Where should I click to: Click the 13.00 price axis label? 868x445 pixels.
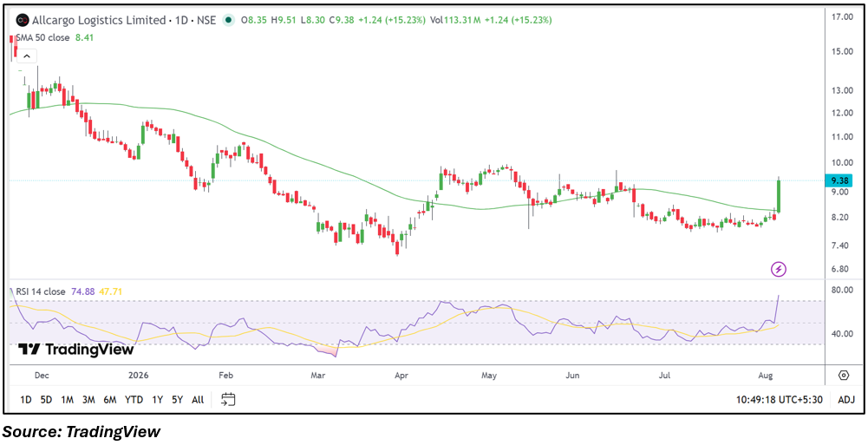pyautogui.click(x=841, y=90)
